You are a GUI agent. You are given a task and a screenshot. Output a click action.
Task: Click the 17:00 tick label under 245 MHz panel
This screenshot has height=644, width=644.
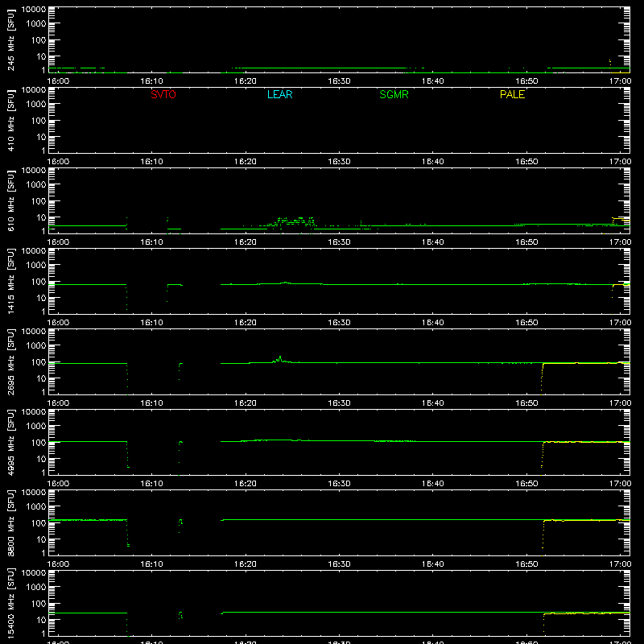tap(620, 81)
